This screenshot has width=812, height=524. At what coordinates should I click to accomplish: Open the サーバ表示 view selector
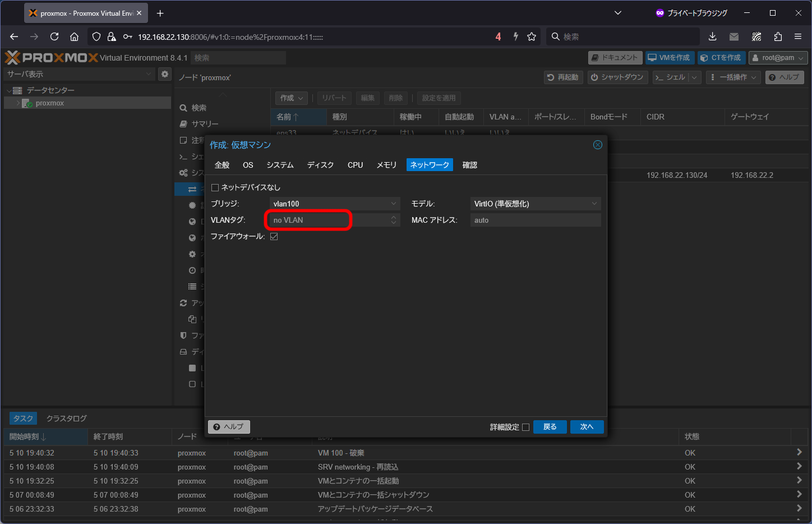pos(79,74)
